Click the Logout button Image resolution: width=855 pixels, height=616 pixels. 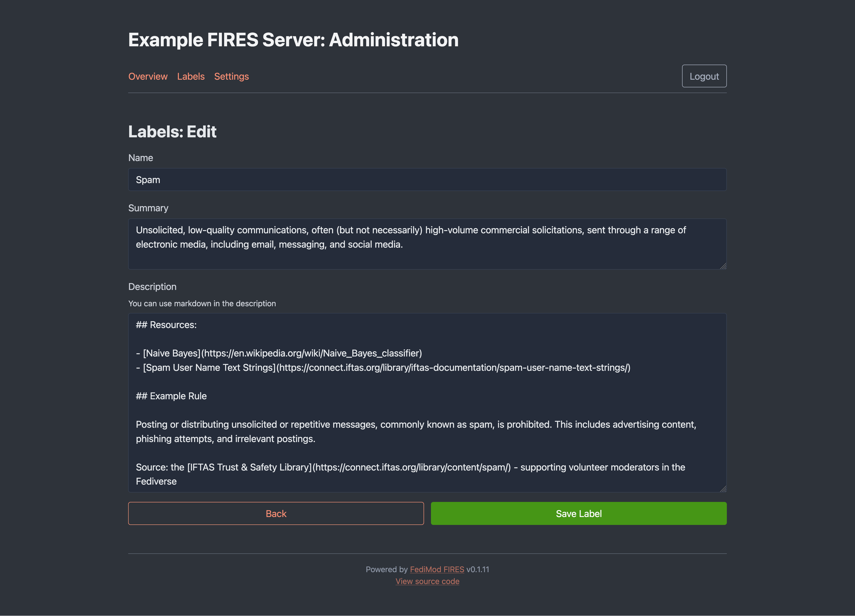click(x=704, y=76)
